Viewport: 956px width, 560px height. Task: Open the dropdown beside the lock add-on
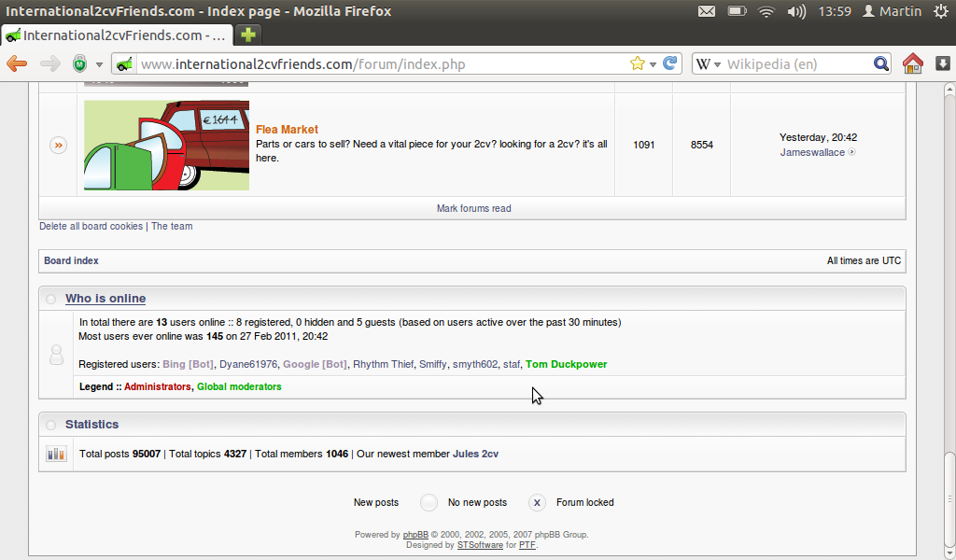click(x=99, y=64)
